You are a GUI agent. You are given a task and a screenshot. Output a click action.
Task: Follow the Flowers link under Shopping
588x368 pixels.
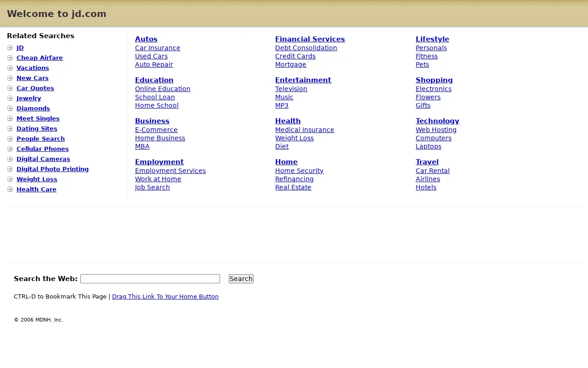(x=428, y=97)
